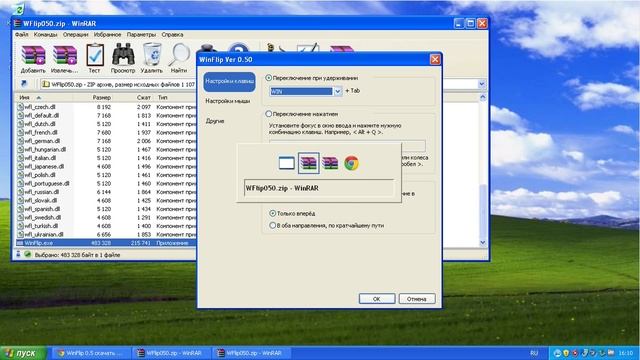This screenshot has width=640, height=360.
Task: Expand the WinRAR address bar dropdown
Action: coord(482,84)
